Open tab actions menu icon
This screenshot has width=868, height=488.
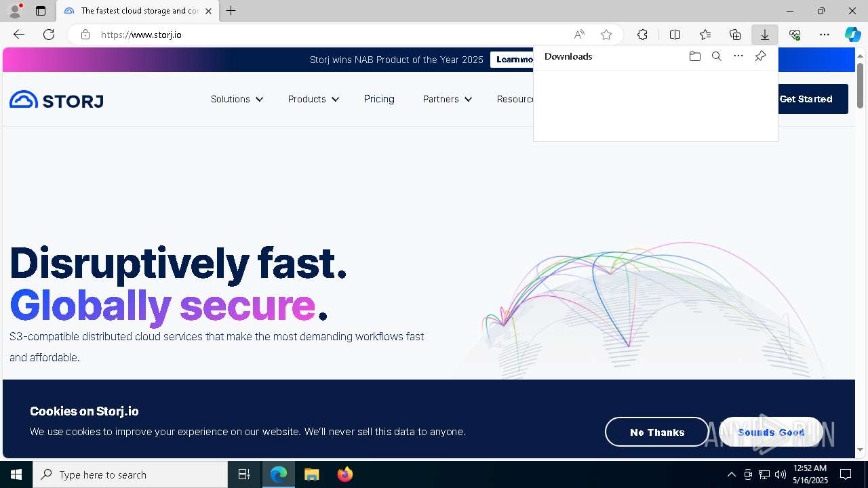point(41,11)
